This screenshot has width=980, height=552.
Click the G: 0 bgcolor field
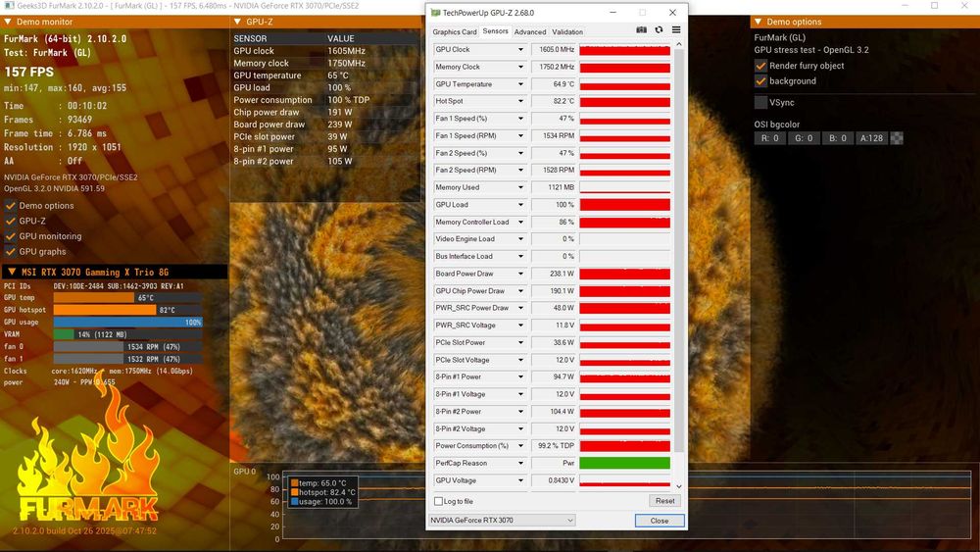point(804,138)
